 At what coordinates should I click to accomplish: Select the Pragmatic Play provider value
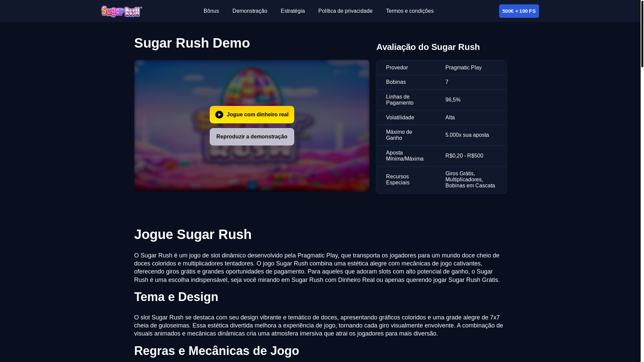tap(464, 68)
